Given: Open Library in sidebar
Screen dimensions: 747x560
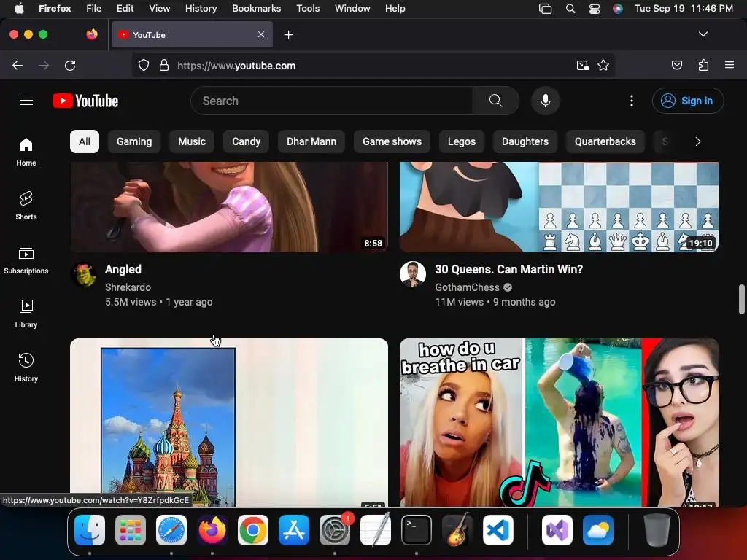Looking at the screenshot, I should click(x=26, y=314).
